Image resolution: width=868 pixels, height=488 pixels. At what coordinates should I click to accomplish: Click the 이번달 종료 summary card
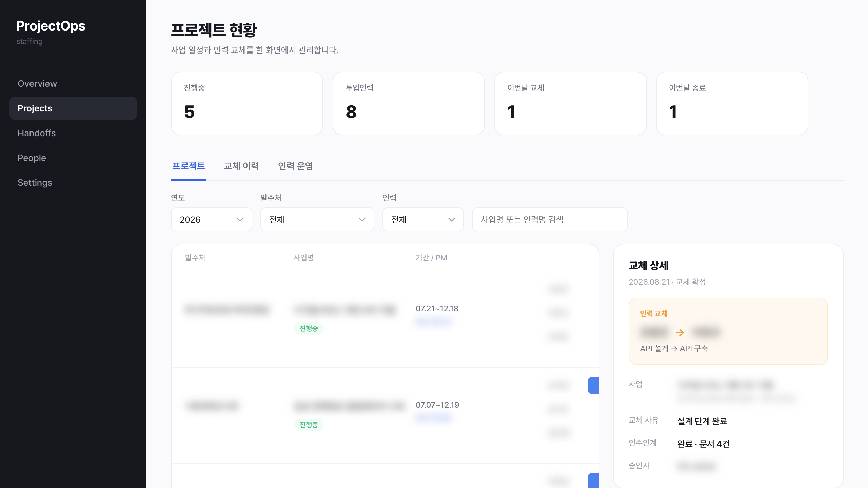732,103
